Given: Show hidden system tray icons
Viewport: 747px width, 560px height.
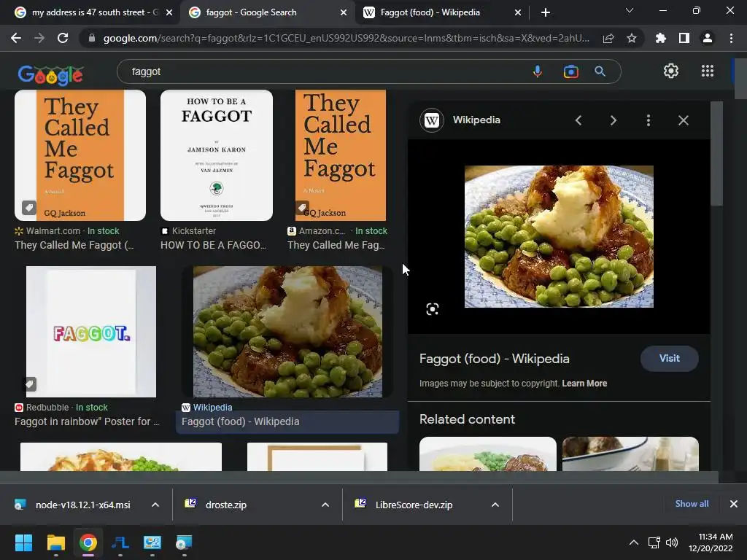Looking at the screenshot, I should click(x=634, y=542).
